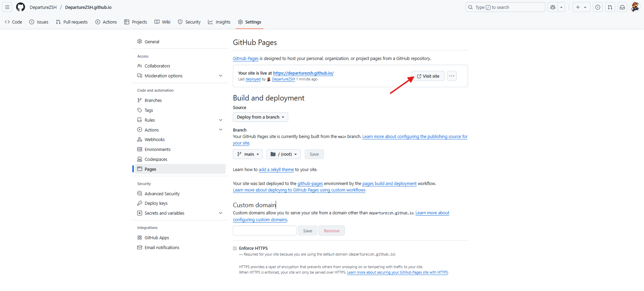Click the Visit site button
Viewport: 644px width, 291px height.
pos(428,76)
